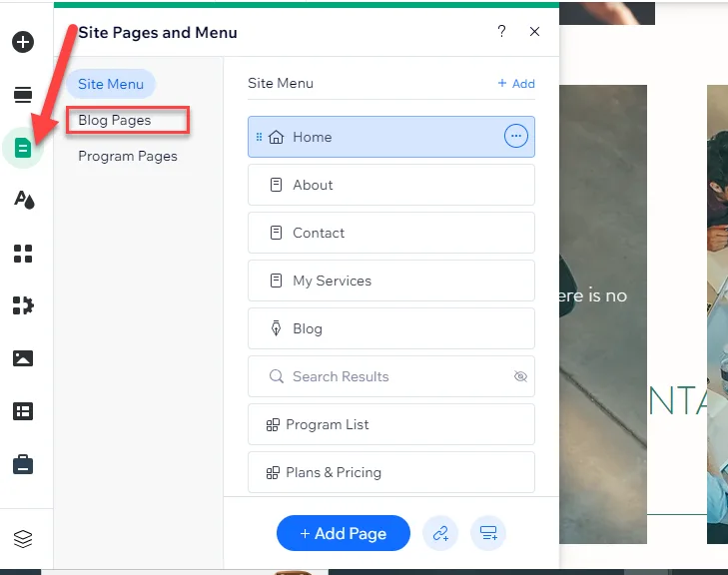Click the Contact page icon
Viewport: 728px width, 575px height.
coord(276,233)
